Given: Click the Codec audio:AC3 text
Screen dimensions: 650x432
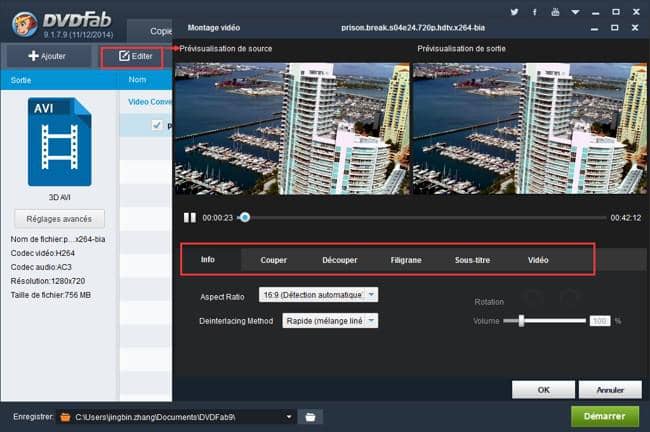Looking at the screenshot, I should click(x=41, y=267).
